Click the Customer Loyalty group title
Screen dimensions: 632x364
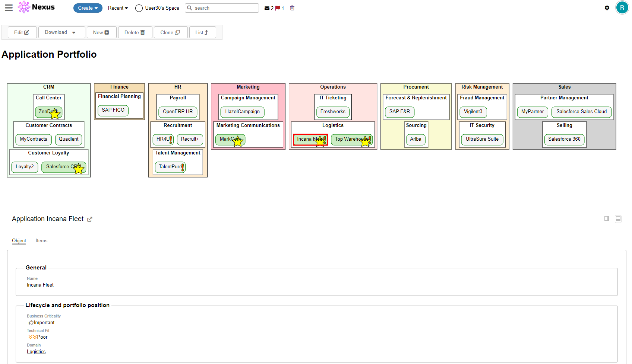(x=48, y=153)
